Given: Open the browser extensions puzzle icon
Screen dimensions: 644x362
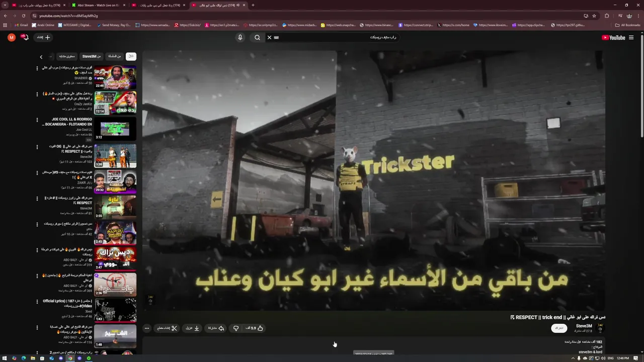Looking at the screenshot, I should tap(607, 16).
